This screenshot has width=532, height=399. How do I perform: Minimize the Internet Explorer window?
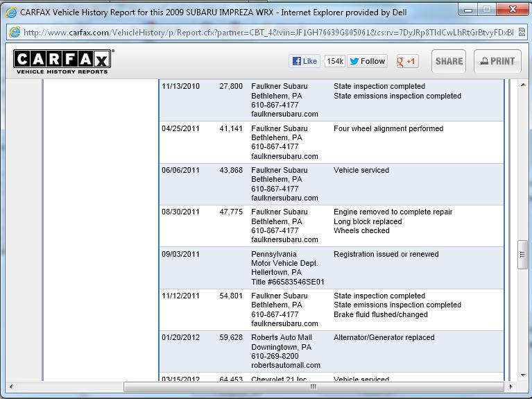[468, 10]
